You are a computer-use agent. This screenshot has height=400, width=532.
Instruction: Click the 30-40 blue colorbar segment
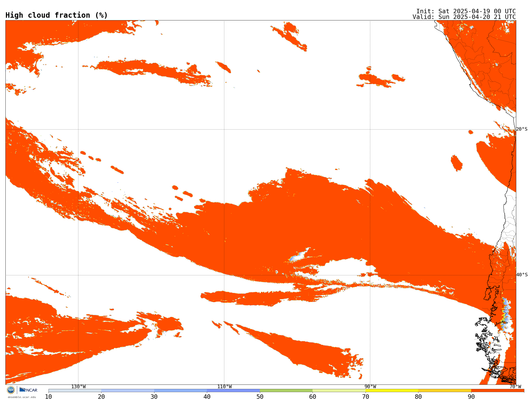(x=181, y=391)
